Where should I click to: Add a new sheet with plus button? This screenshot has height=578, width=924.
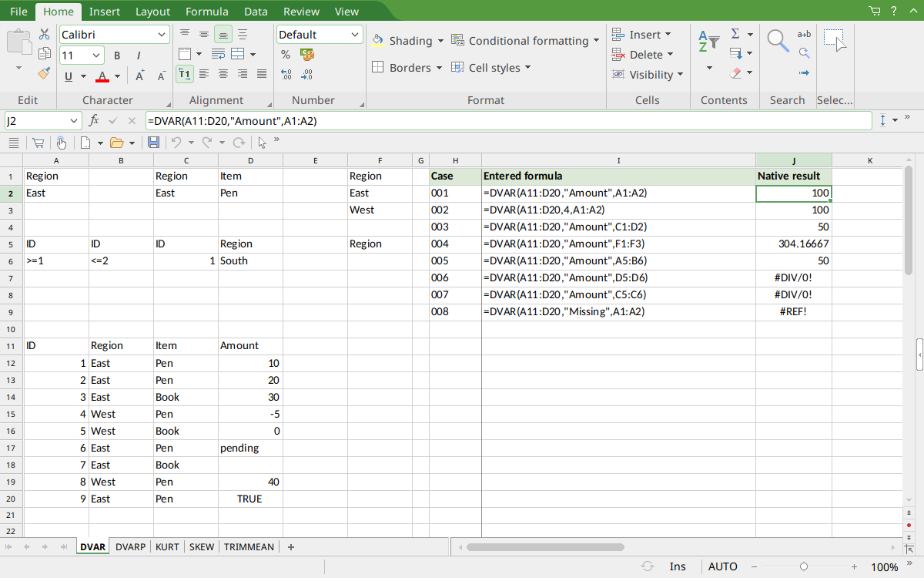[x=291, y=547]
